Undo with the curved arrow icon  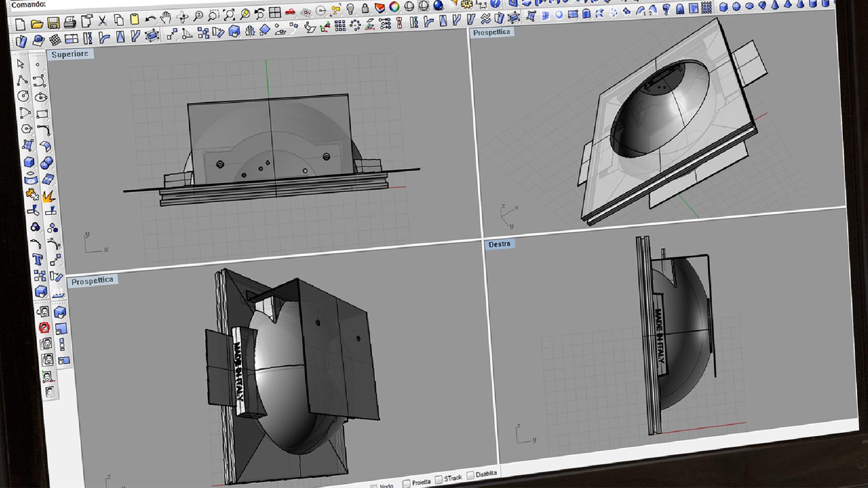[x=150, y=19]
